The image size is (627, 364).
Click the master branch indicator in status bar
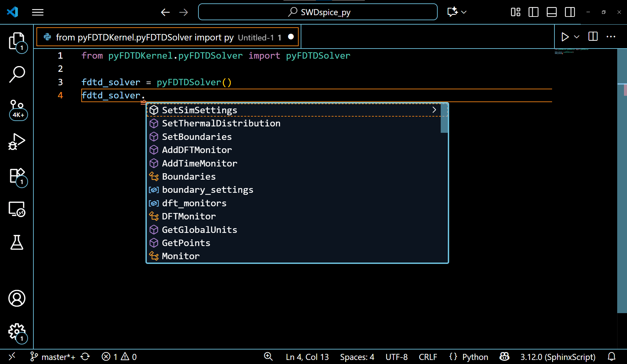click(53, 357)
